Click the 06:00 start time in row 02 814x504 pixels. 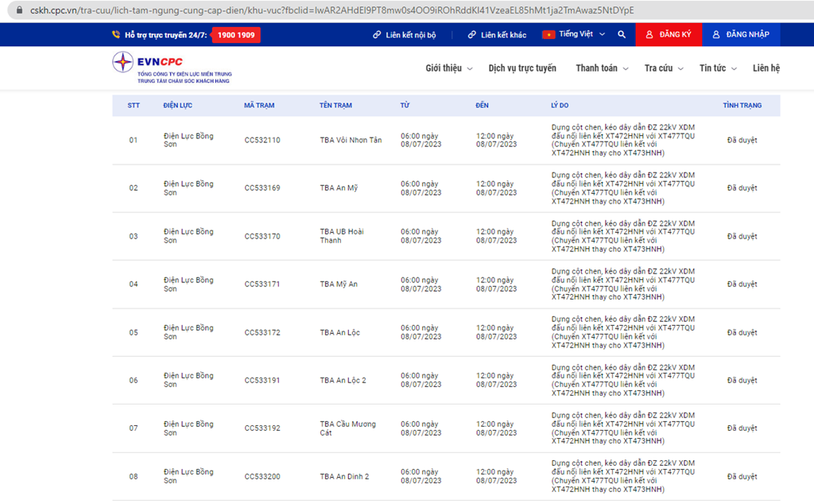pos(421,188)
